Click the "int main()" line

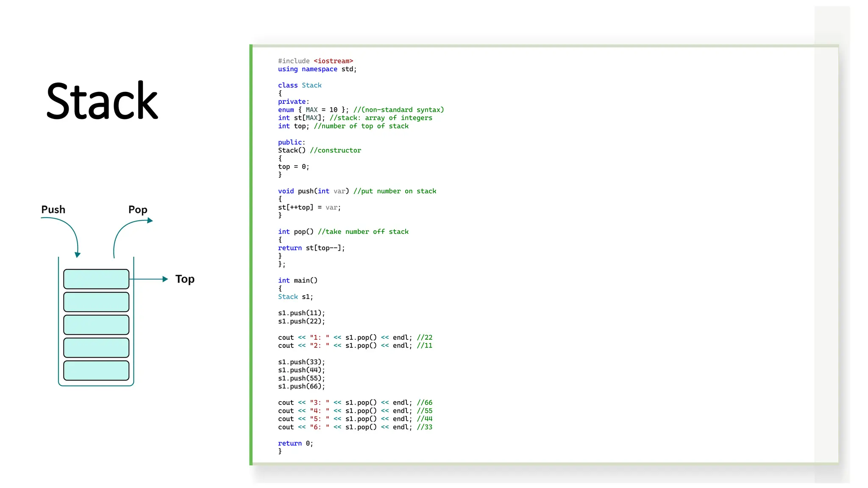[298, 280]
